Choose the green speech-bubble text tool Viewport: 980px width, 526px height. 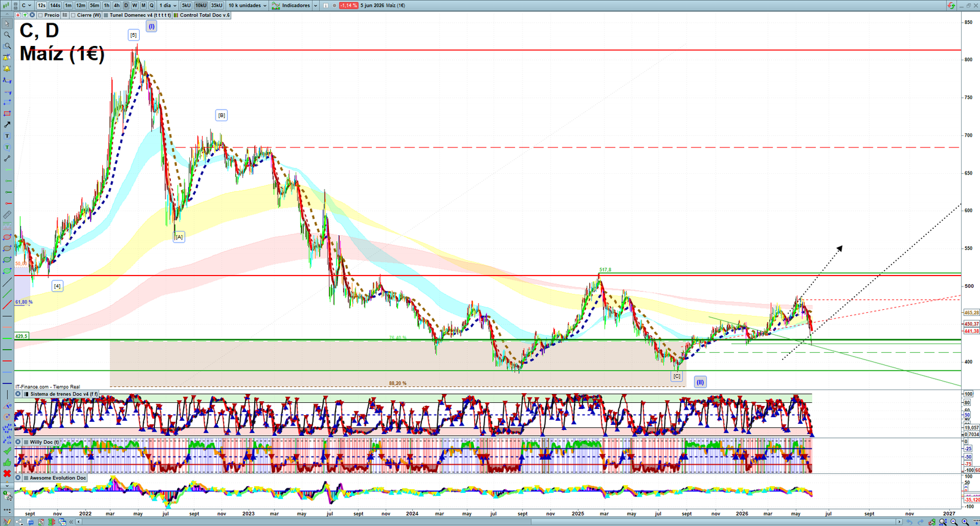click(7, 148)
